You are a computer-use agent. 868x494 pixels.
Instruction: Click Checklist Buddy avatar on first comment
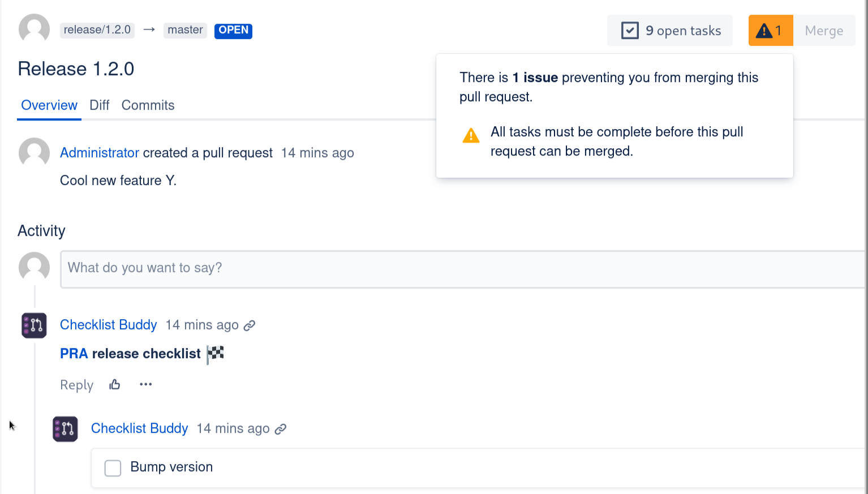pyautogui.click(x=34, y=325)
